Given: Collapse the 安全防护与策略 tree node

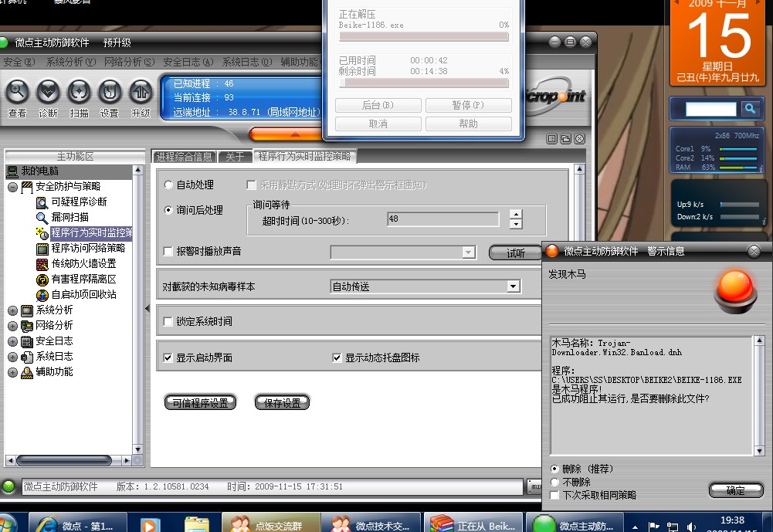Looking at the screenshot, I should tap(13, 187).
